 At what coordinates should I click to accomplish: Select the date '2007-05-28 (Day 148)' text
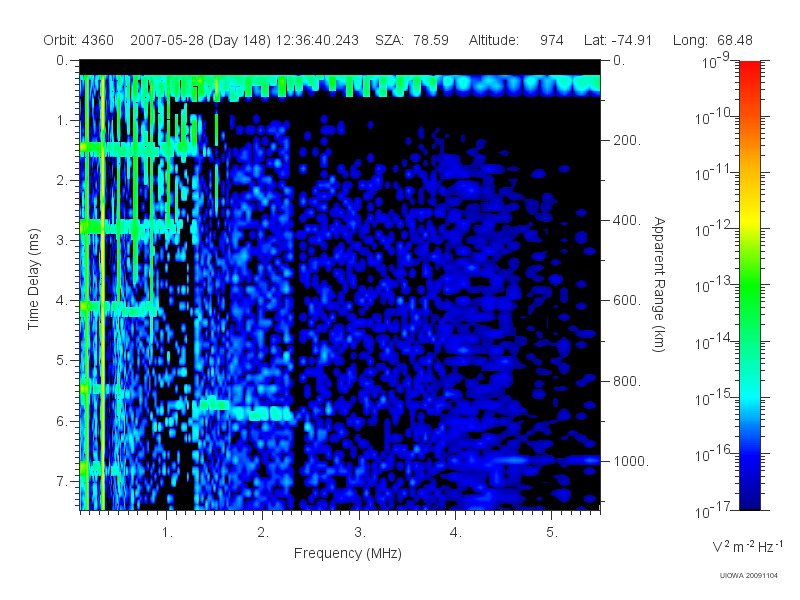coord(201,40)
